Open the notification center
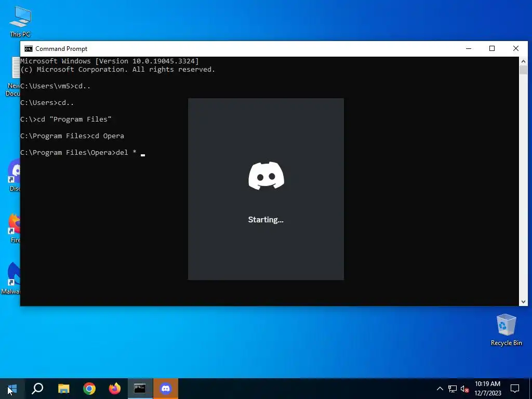532x399 pixels. pyautogui.click(x=515, y=389)
